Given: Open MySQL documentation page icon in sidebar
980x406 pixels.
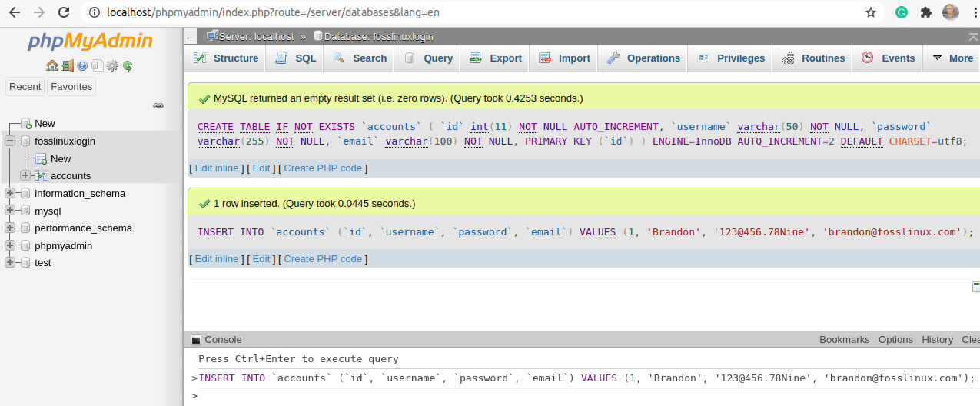Looking at the screenshot, I should [x=97, y=65].
